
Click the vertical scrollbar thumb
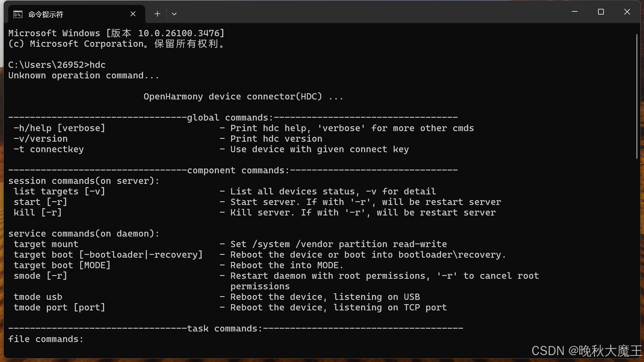637,96
